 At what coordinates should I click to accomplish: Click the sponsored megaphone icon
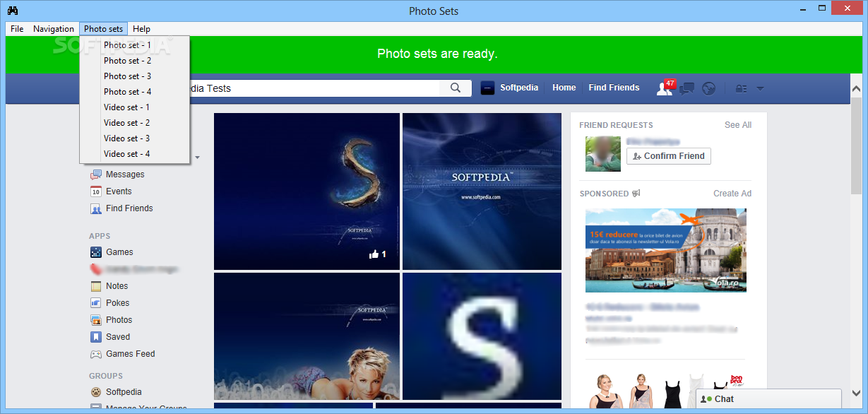point(636,194)
